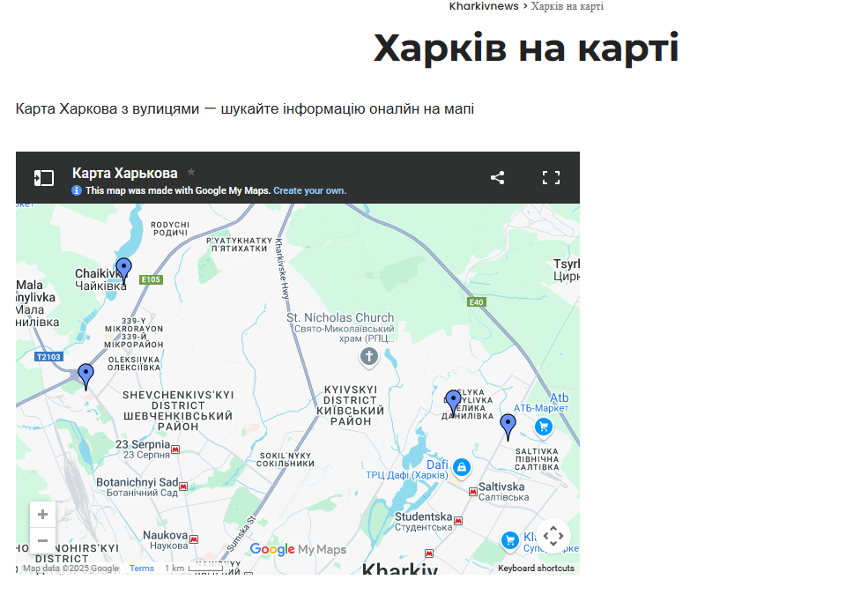Open Keyboard shortcuts button on map
The height and width of the screenshot is (602, 868).
pyautogui.click(x=536, y=569)
